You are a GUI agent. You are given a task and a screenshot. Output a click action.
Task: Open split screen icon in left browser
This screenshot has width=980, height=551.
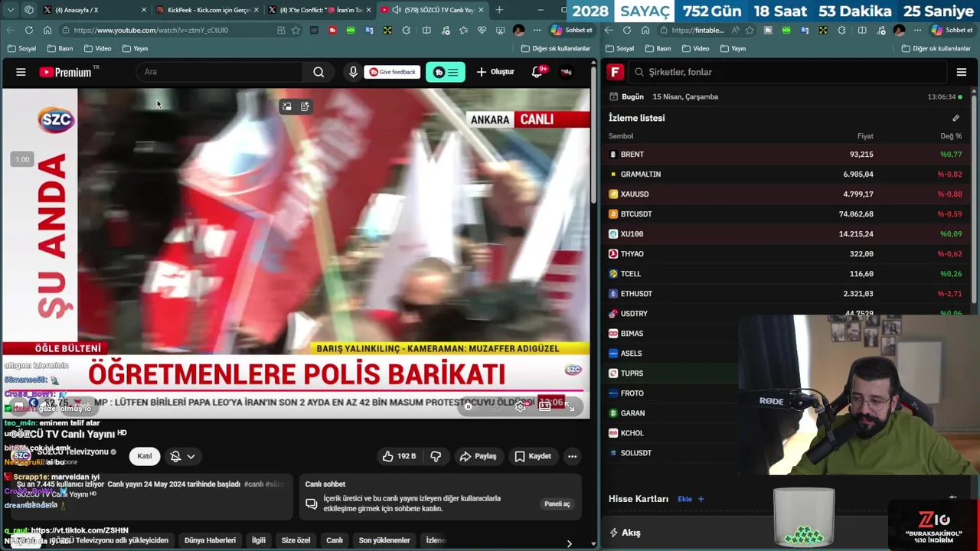click(426, 30)
